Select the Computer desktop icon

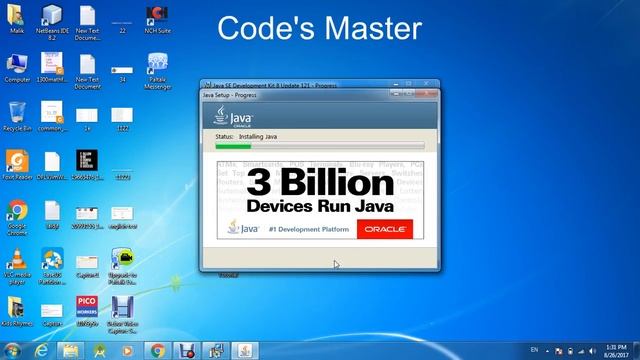tap(17, 68)
